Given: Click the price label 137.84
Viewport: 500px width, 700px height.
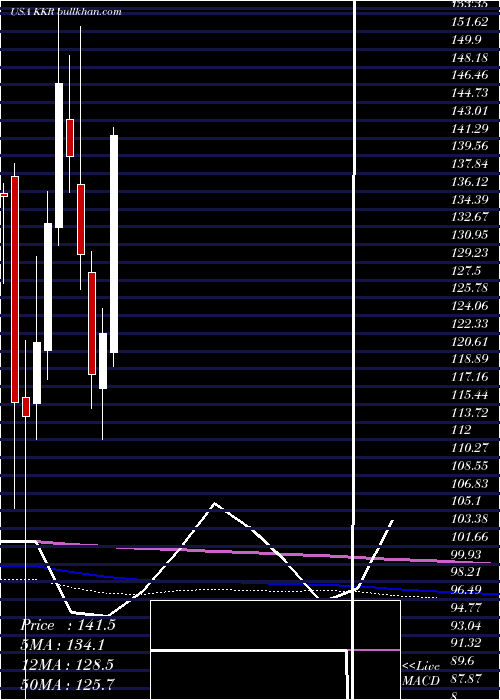Looking at the screenshot, I should (x=469, y=164).
